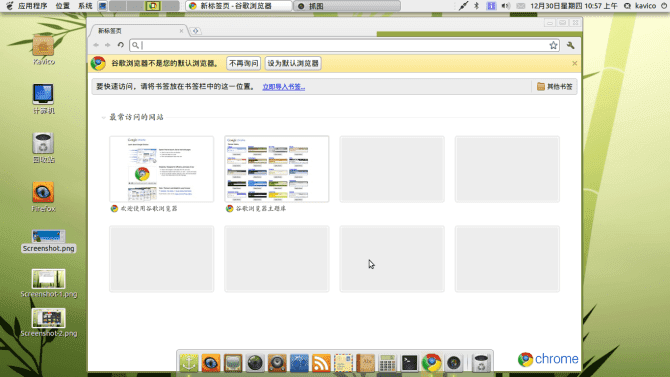This screenshot has width=670, height=377.
Task: Select the Screenshot-2.png desktop file
Action: [x=48, y=323]
